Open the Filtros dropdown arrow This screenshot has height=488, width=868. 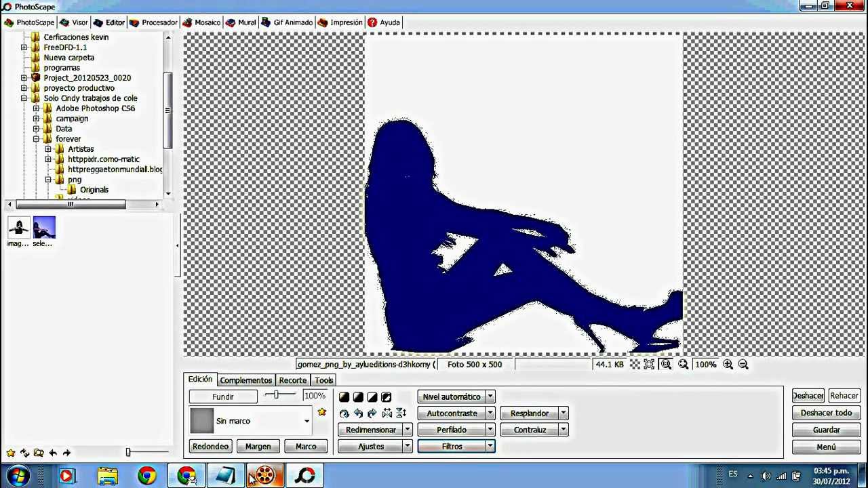click(x=490, y=447)
